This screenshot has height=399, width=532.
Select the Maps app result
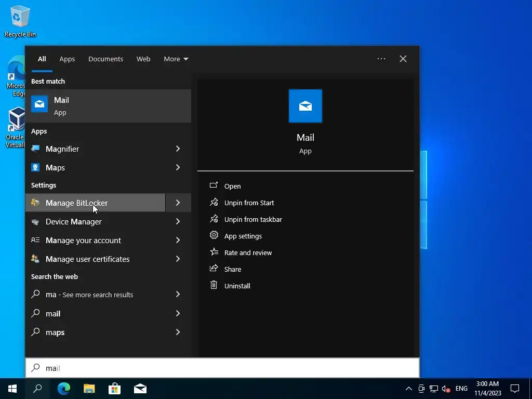[x=96, y=167]
